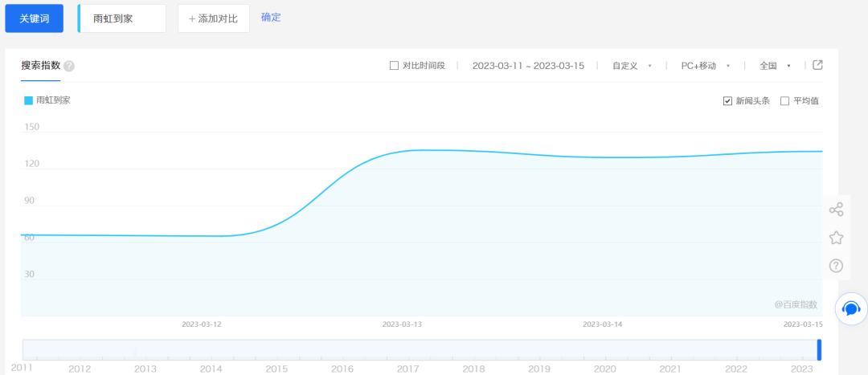This screenshot has height=375, width=868.
Task: Click the export icon next to 全国
Action: pos(817,65)
